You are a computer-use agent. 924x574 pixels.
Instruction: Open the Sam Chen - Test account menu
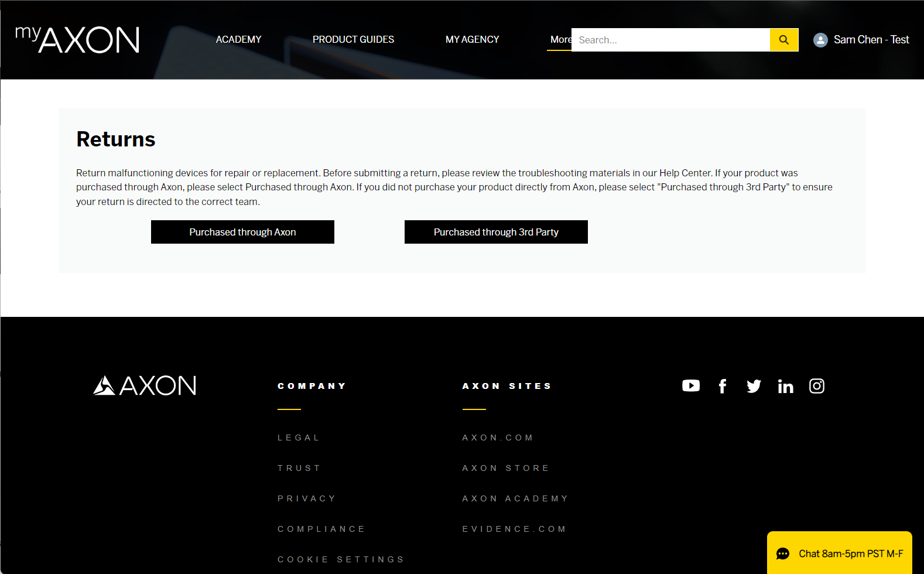871,40
